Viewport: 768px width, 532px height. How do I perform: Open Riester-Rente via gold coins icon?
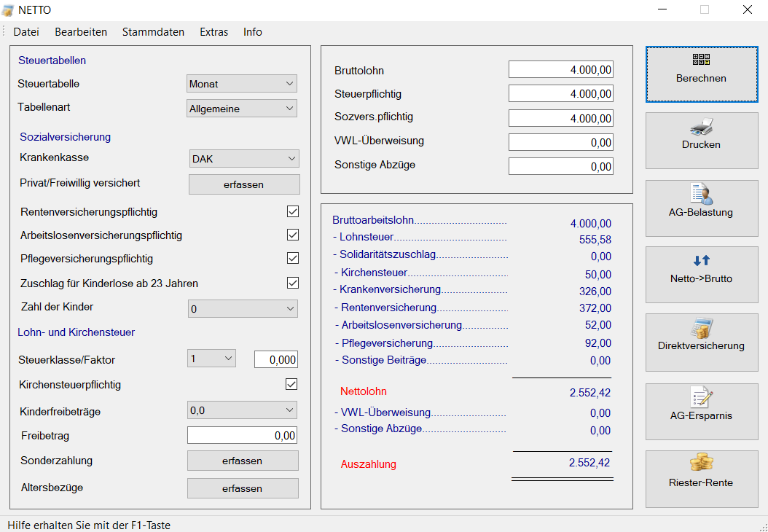tap(701, 463)
